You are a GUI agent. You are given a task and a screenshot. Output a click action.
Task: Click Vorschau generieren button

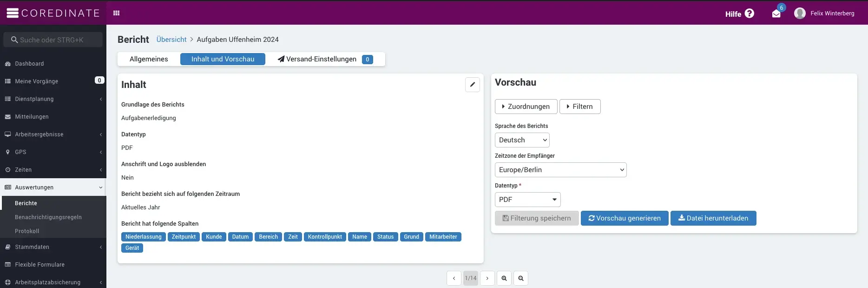click(x=625, y=218)
